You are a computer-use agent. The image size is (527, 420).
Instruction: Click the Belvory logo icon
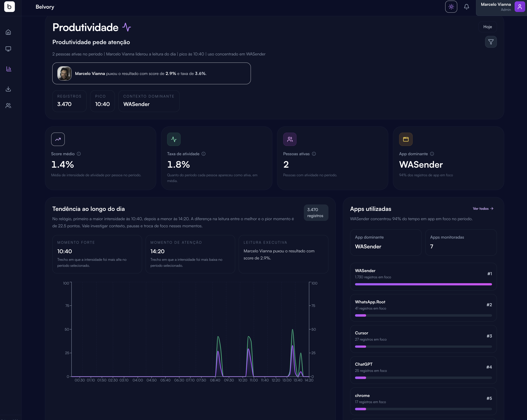tap(9, 7)
